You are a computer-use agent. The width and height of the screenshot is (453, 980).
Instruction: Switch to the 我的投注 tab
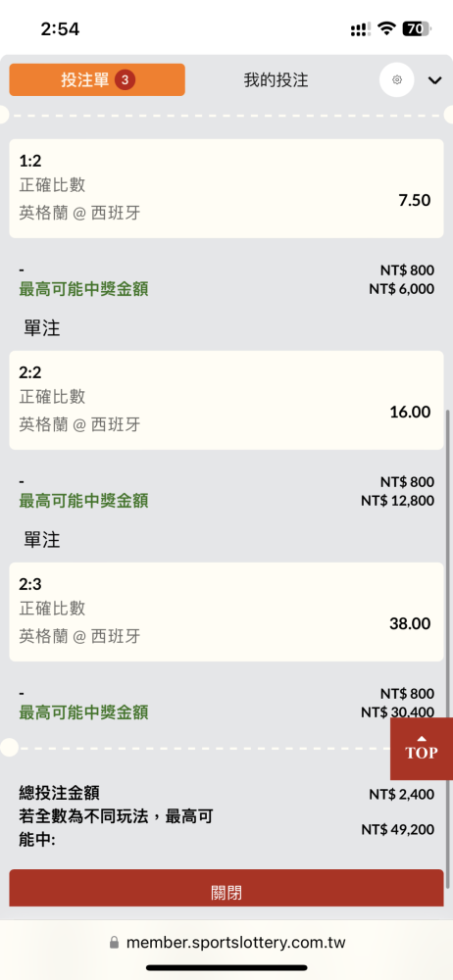click(x=276, y=80)
